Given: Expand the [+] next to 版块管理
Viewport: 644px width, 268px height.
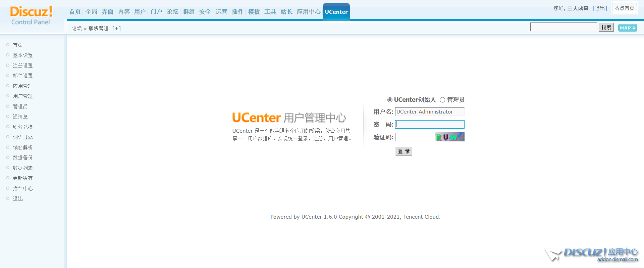Looking at the screenshot, I should 116,29.
